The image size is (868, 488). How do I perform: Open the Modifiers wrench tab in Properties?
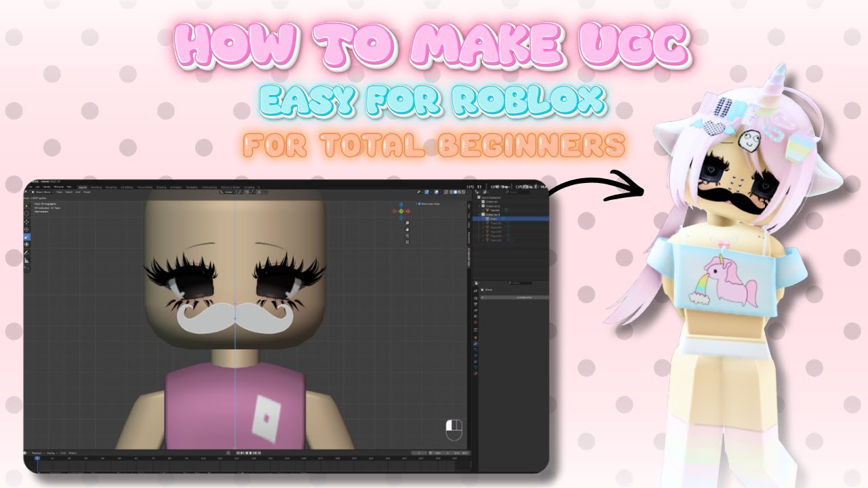(475, 344)
